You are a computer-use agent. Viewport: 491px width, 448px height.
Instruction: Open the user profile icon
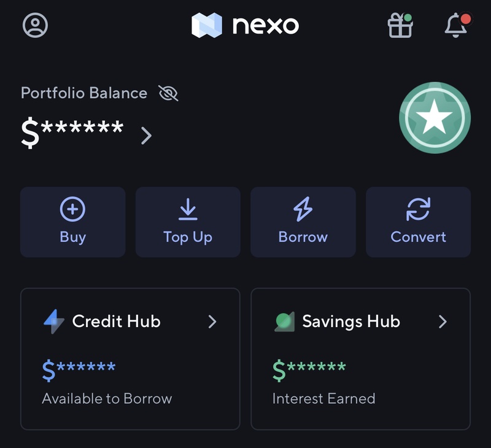point(35,25)
